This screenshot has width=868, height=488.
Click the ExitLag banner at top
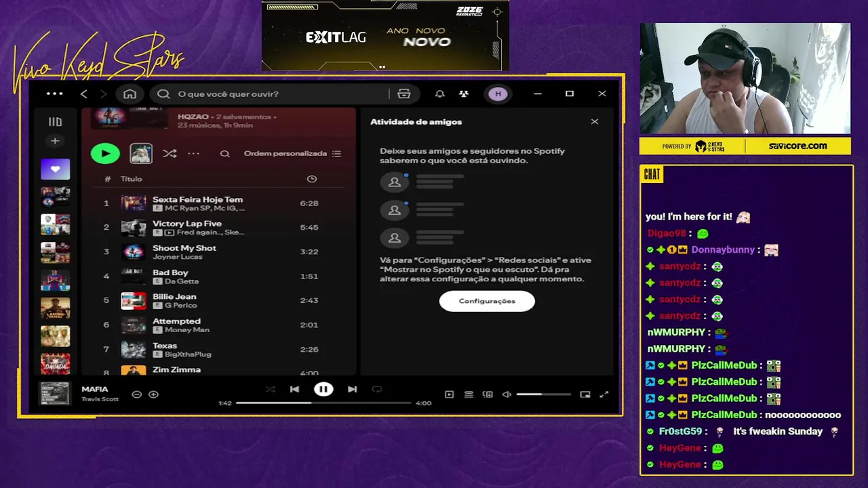coord(384,35)
